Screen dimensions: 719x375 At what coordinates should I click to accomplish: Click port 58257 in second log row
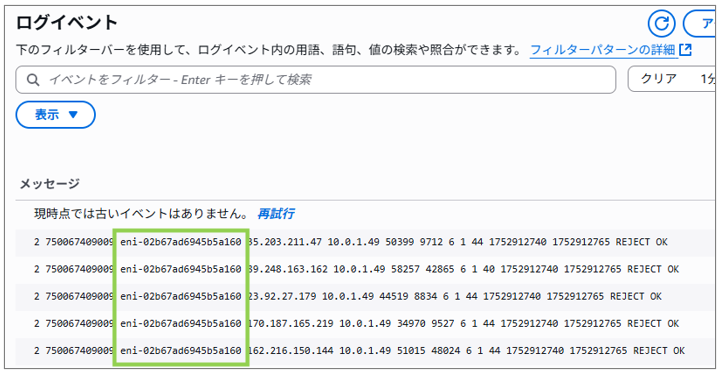(x=405, y=269)
